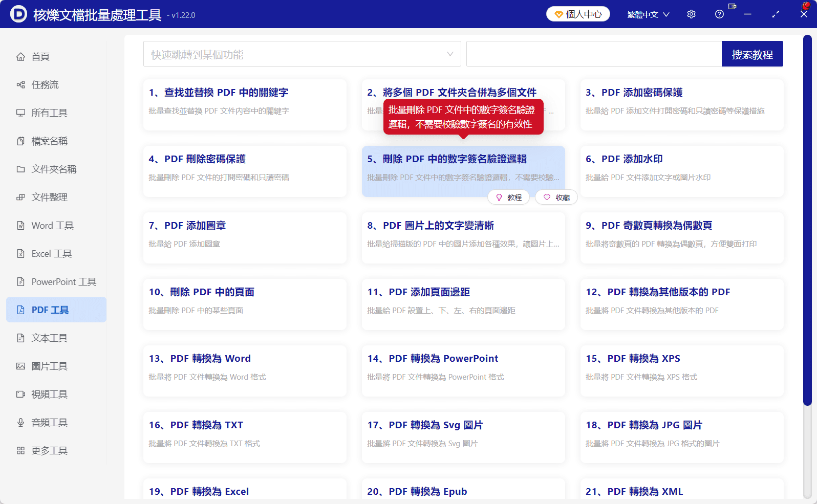Open PDF 添加水印 tool
This screenshot has width=817, height=504.
point(682,171)
